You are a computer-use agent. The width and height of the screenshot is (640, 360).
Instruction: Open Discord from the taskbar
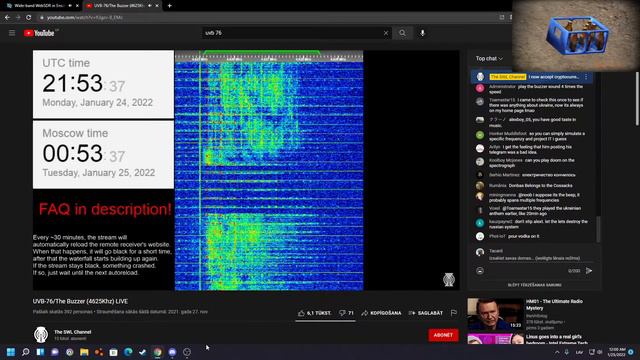[172, 352]
